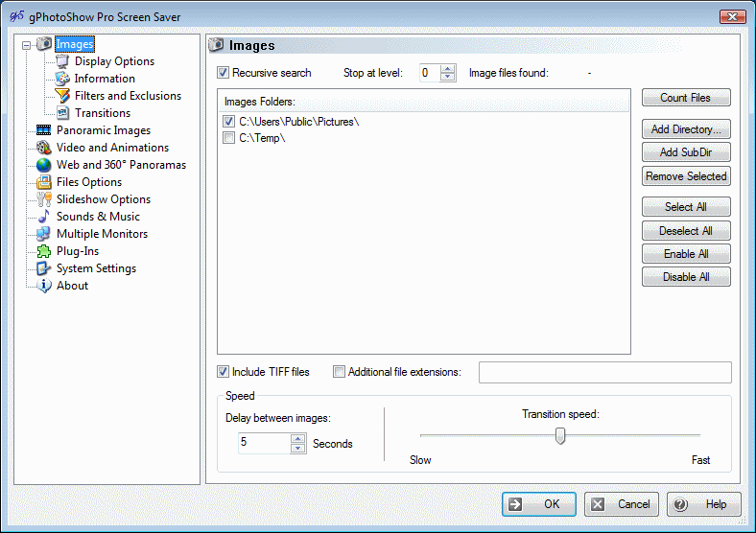This screenshot has width=756, height=533.
Task: Click the Display Options monitor icon
Action: coord(62,61)
